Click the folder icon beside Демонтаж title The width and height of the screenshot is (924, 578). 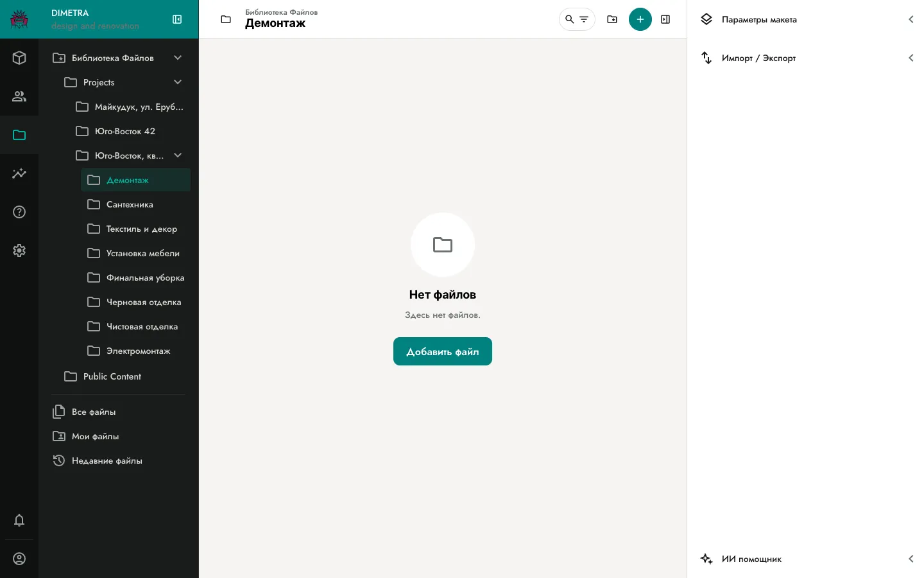point(226,19)
